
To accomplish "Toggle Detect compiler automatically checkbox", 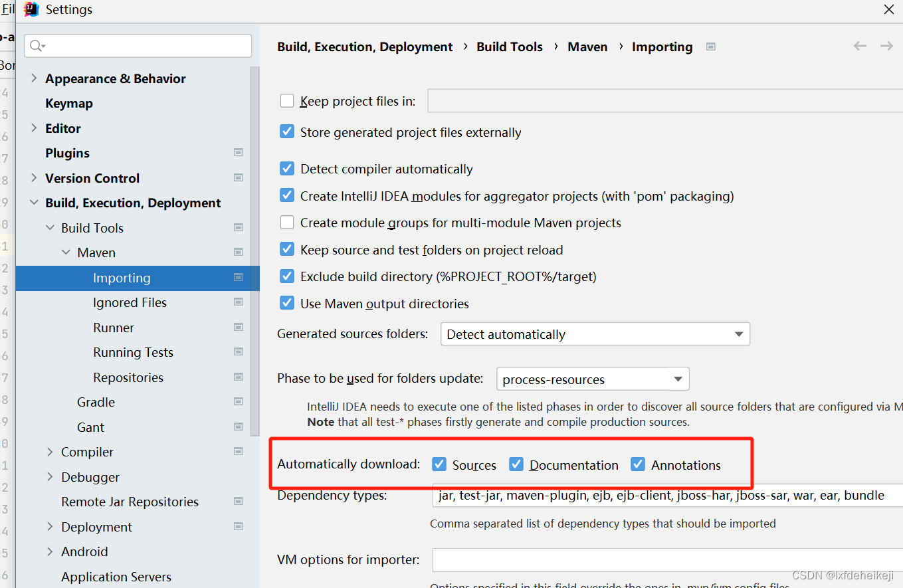I will 287,168.
